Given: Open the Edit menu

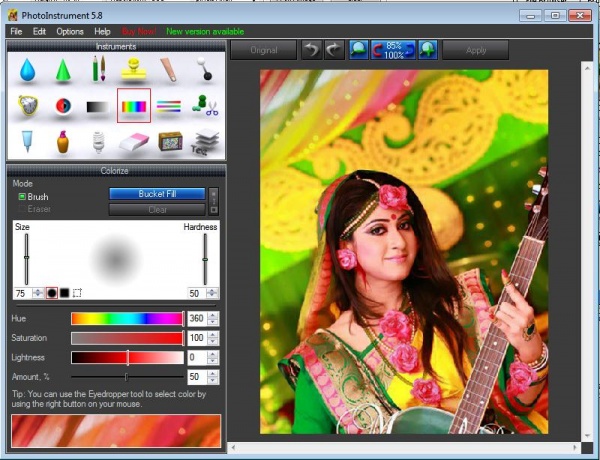Looking at the screenshot, I should 39,31.
